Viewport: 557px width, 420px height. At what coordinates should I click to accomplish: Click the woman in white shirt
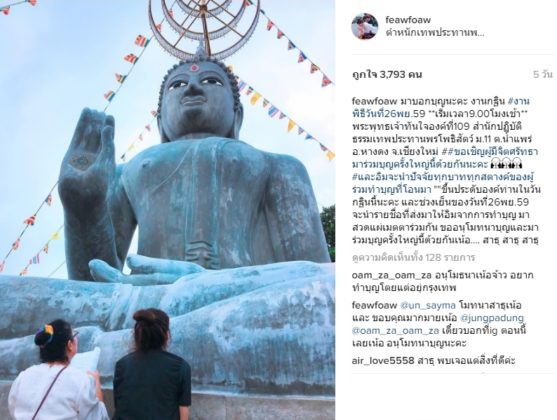click(57, 371)
